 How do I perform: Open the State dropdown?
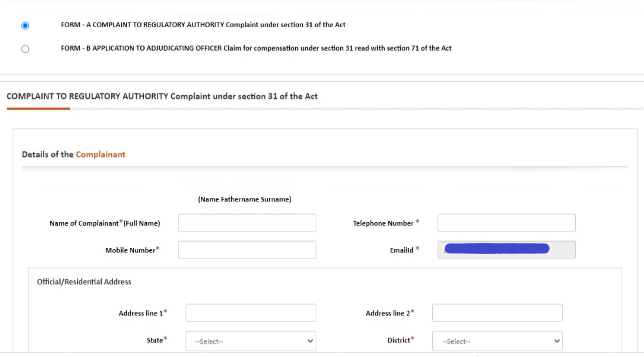[250, 341]
